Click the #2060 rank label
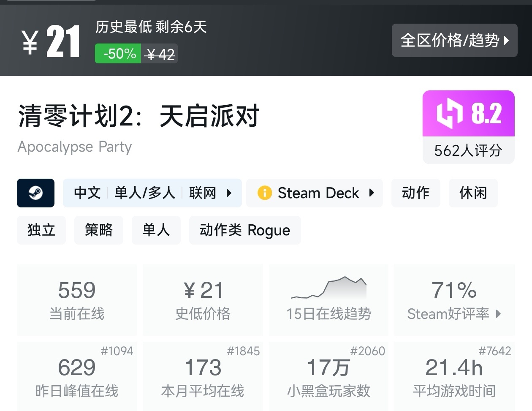532x411 pixels. point(368,351)
